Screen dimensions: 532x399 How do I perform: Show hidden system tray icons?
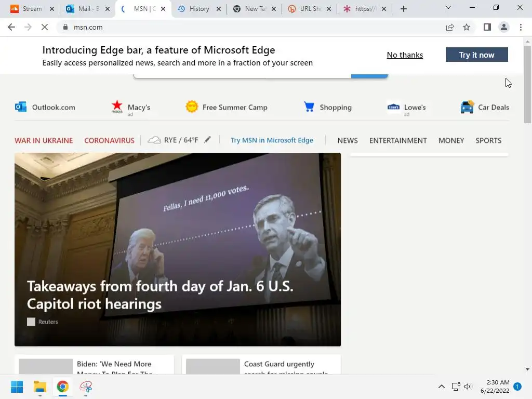point(442,387)
